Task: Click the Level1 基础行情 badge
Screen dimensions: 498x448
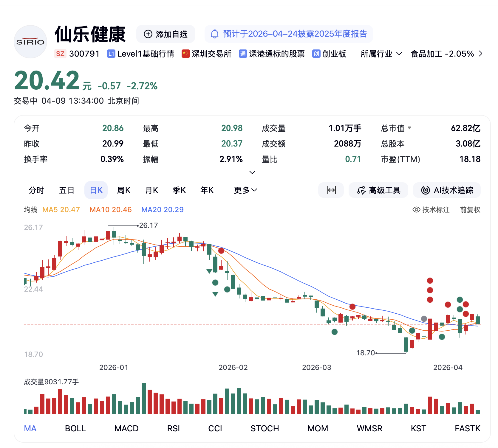Action: pos(141,54)
